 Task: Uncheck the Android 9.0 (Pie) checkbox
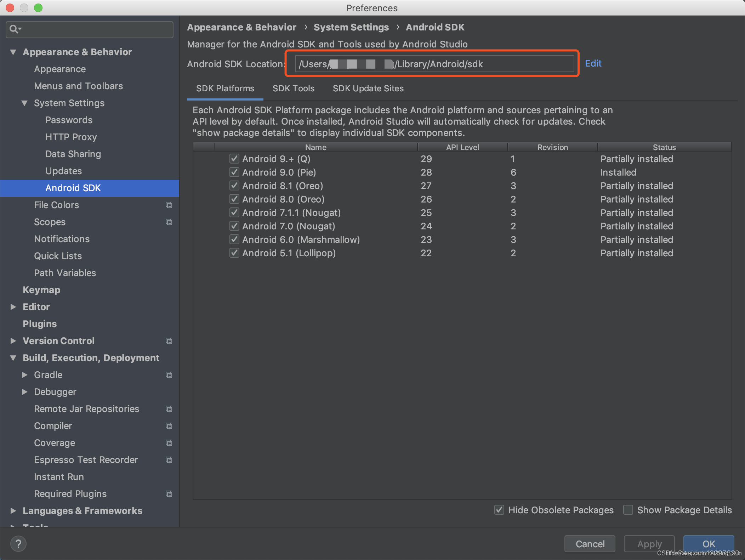234,172
